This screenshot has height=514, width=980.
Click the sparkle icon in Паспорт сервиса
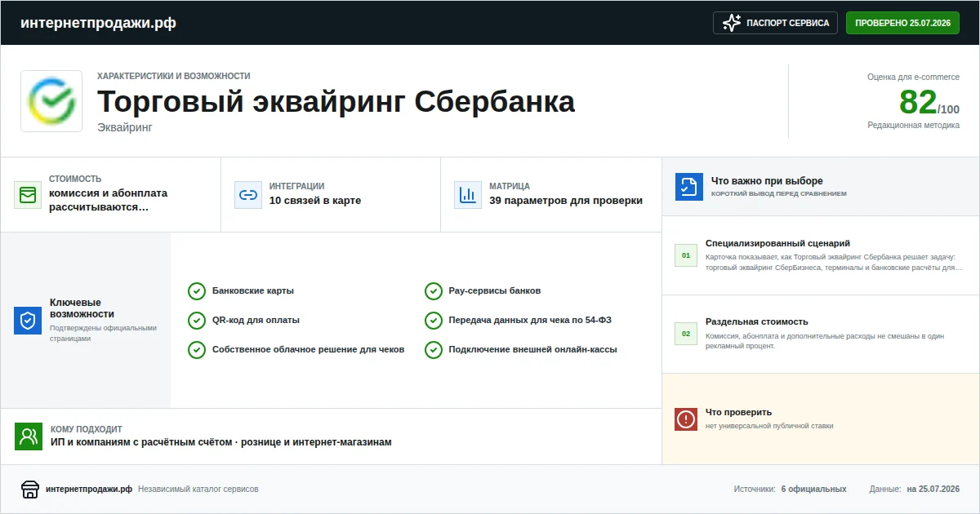pos(732,23)
